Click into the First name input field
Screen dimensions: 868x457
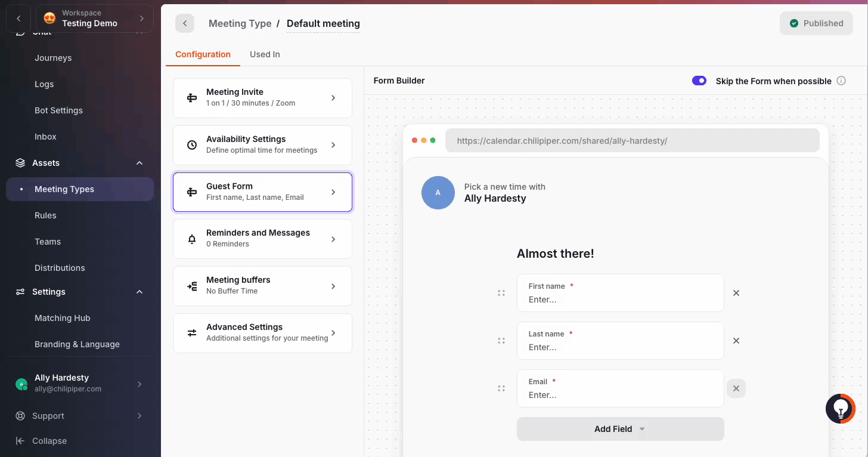pos(621,293)
